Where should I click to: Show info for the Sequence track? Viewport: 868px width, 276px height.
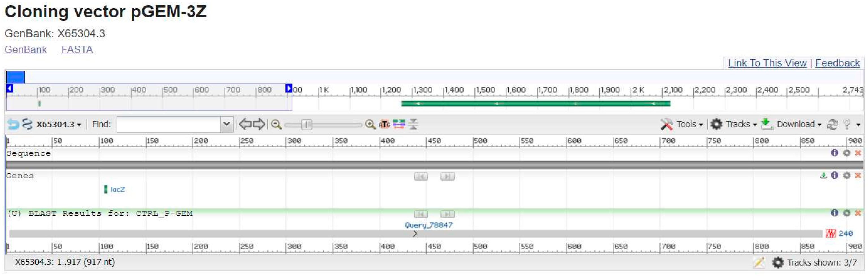point(834,153)
